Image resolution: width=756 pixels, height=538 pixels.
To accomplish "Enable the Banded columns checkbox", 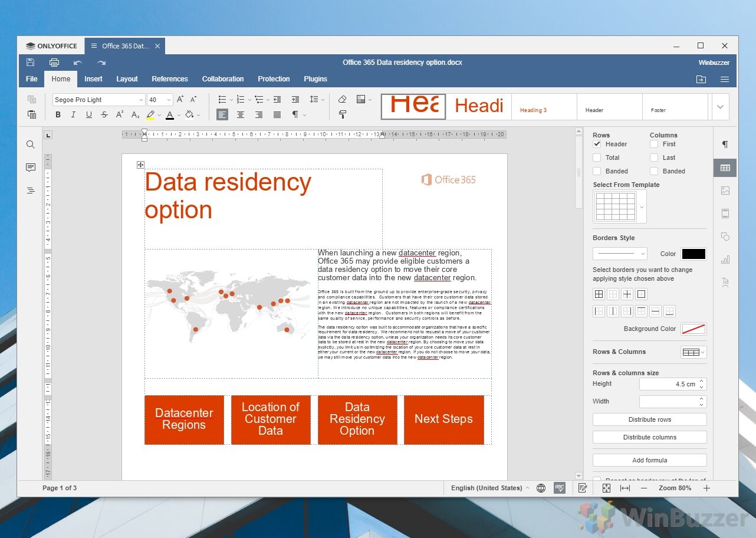I will click(x=653, y=171).
